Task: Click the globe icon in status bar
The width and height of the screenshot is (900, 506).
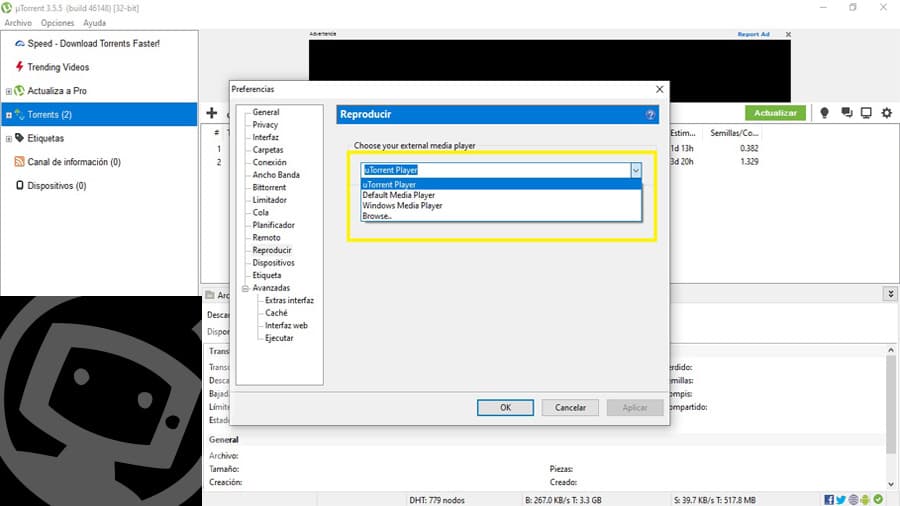Action: [853, 500]
